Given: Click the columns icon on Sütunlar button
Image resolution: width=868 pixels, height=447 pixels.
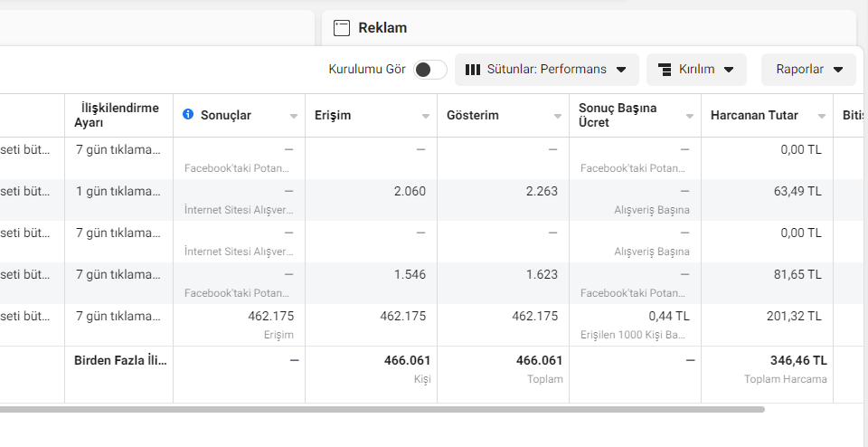Looking at the screenshot, I should point(473,70).
